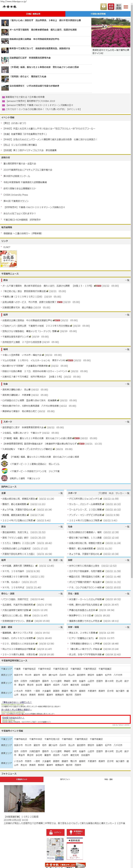Open the red hamburger menu icon

126,7
